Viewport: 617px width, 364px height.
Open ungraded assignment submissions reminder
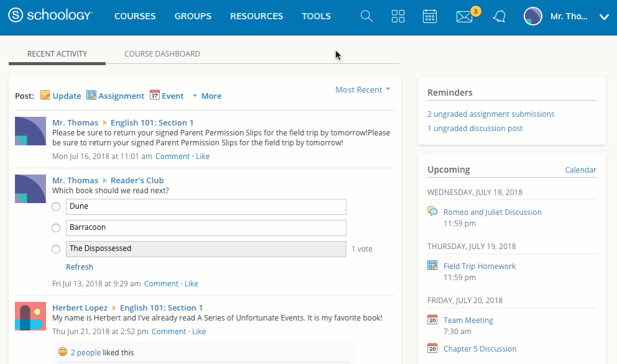(491, 114)
